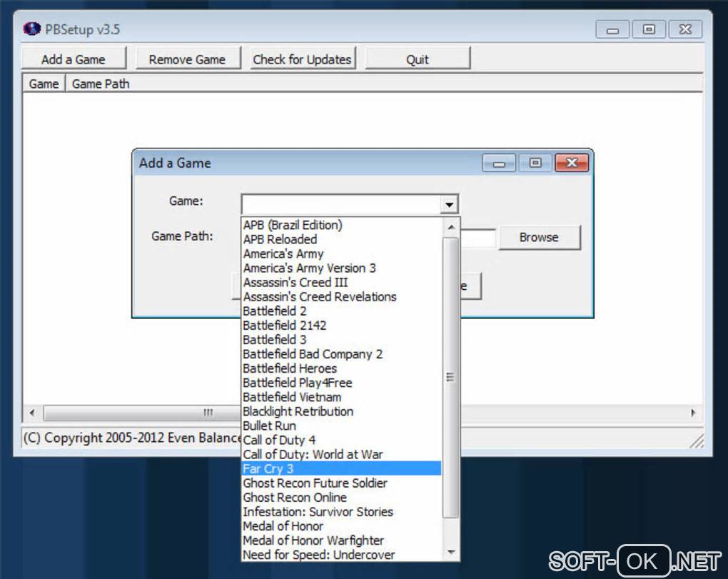728x579 pixels.
Task: Click the Remove Game button
Action: click(x=188, y=59)
